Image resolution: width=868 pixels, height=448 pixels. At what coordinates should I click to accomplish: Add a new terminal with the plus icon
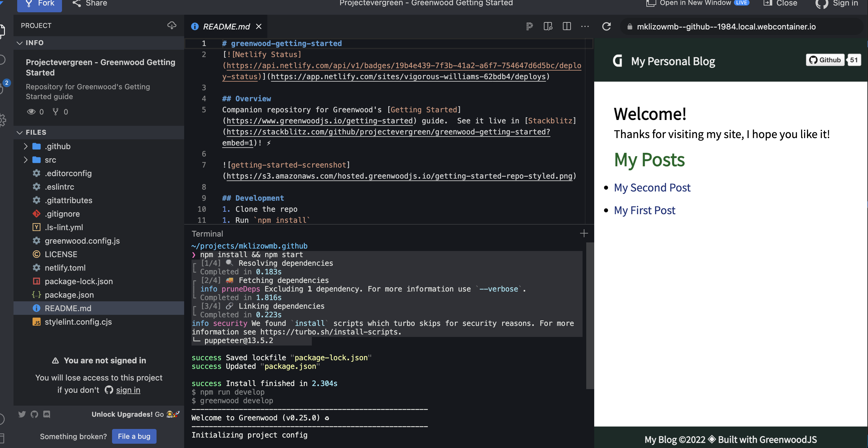click(x=584, y=233)
